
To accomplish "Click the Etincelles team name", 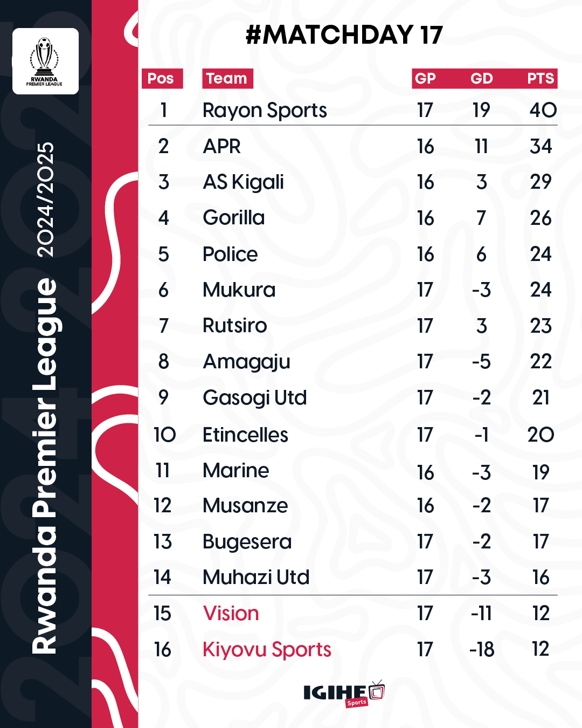I will tap(245, 435).
